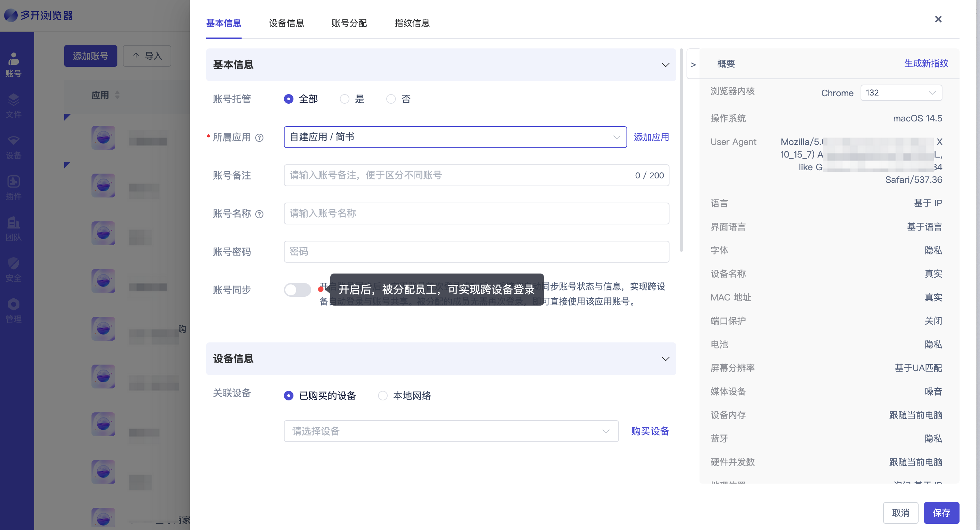980x530 pixels.
Task: Select 是 for 账号托管
Action: click(344, 99)
